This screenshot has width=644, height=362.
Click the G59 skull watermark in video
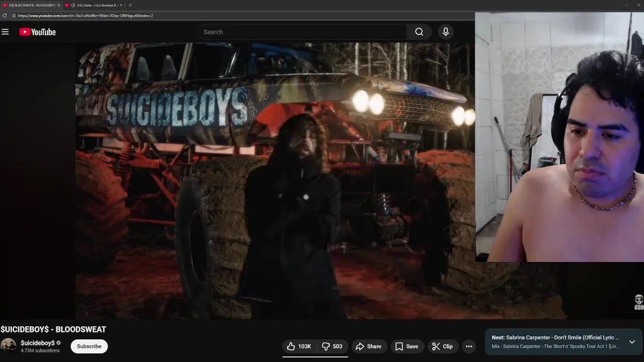(638, 302)
